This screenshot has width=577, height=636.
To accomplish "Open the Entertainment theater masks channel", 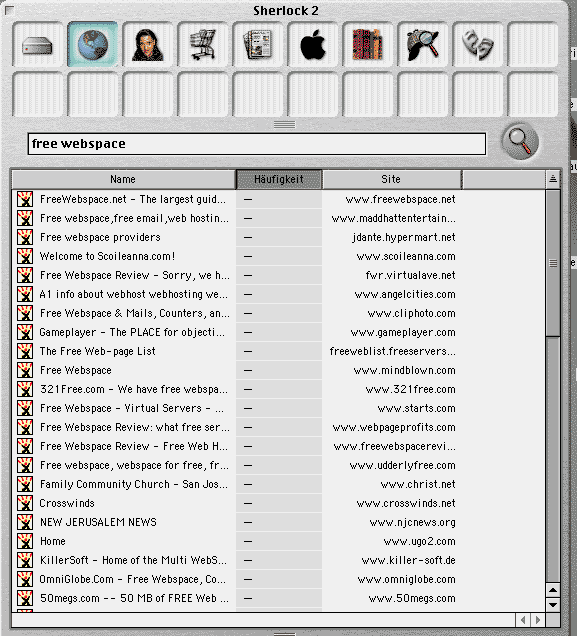I will pos(478,45).
